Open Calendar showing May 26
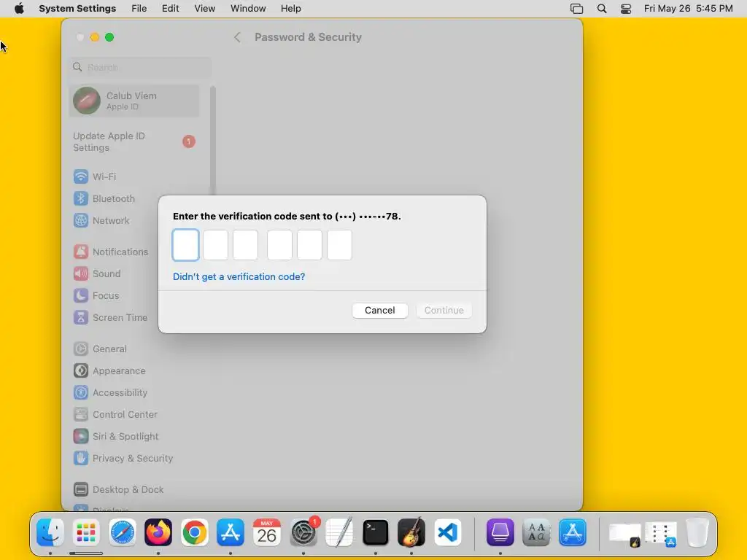The width and height of the screenshot is (747, 560). click(x=267, y=532)
